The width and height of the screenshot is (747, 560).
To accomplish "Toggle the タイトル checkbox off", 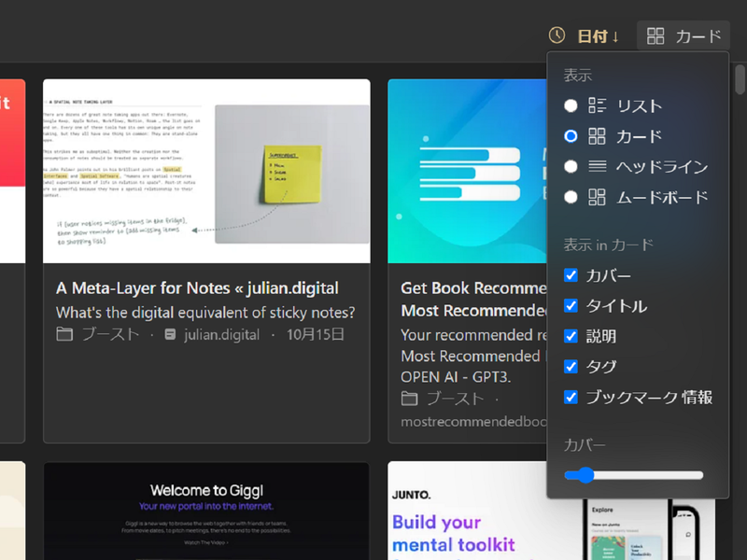I will coord(571,306).
